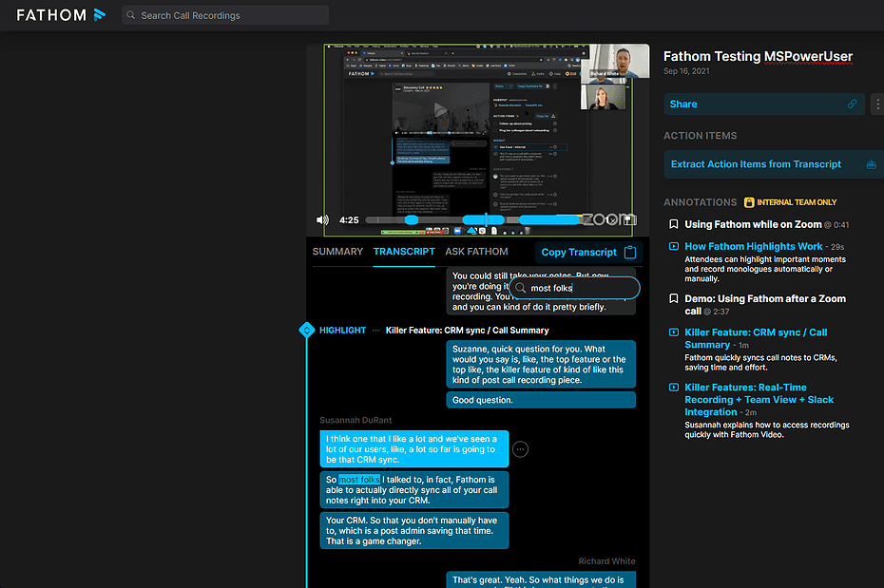Switch to the ASK FATHOM tab
884x588 pixels.
click(x=476, y=252)
